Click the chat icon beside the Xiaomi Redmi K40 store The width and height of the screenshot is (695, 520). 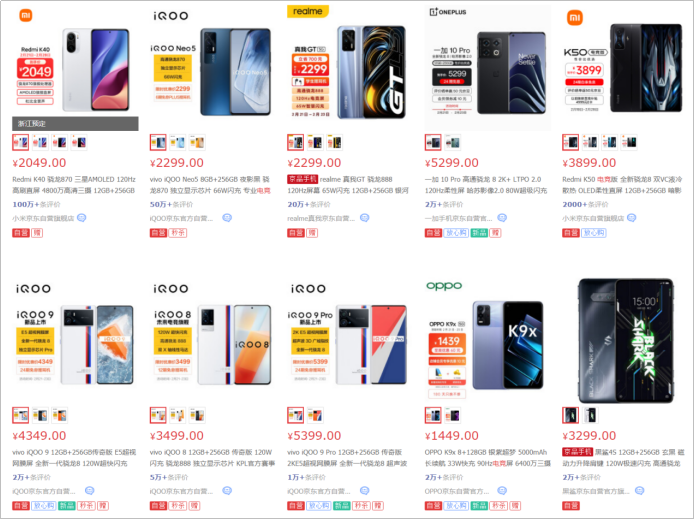[82, 218]
